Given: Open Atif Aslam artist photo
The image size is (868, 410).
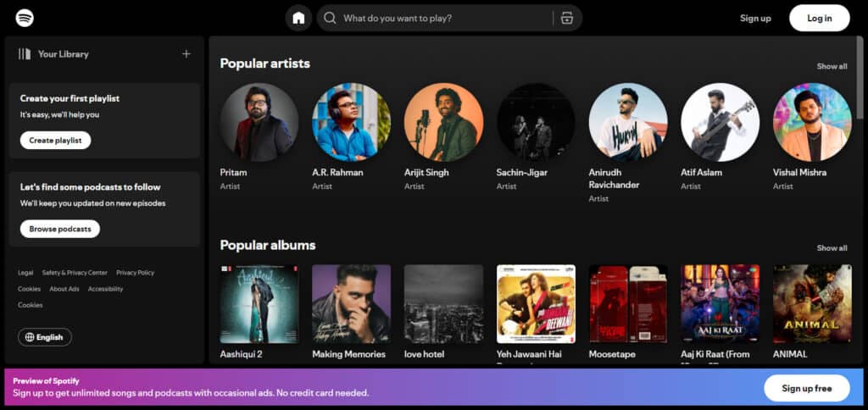Looking at the screenshot, I should coord(720,122).
